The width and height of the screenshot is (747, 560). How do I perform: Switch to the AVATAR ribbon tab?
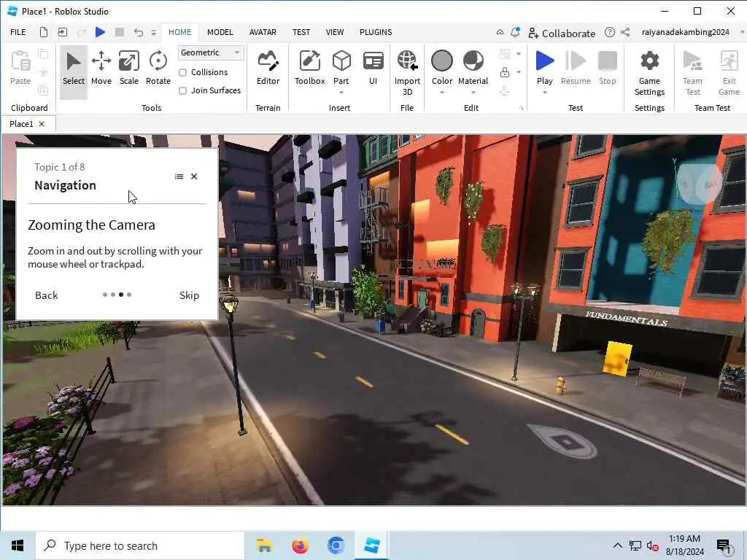(x=263, y=32)
